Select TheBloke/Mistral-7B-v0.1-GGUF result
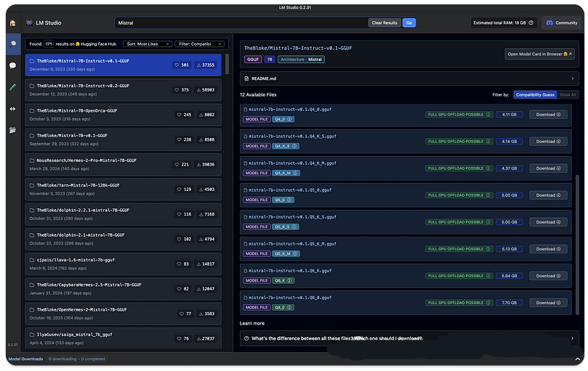The height and width of the screenshot is (371, 588). pos(123,139)
